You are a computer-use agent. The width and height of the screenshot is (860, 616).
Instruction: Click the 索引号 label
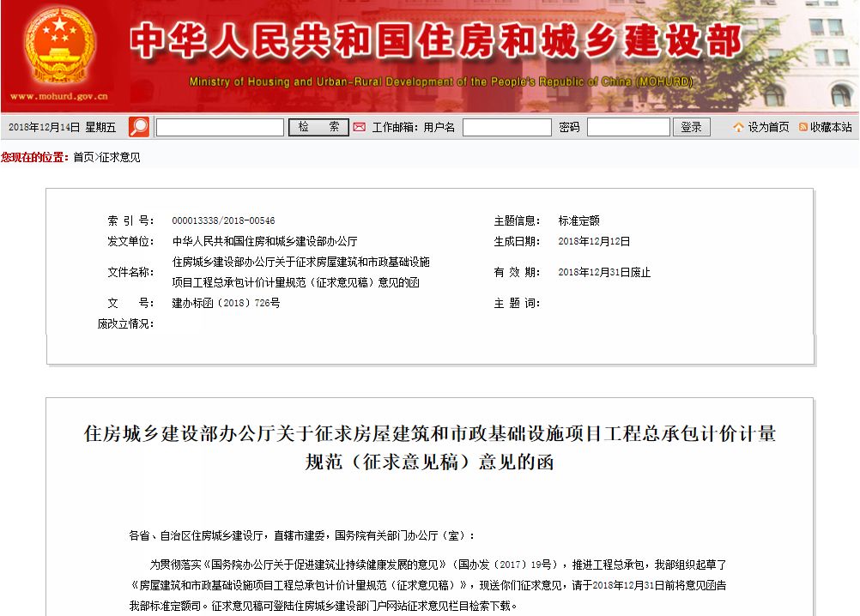coord(130,220)
